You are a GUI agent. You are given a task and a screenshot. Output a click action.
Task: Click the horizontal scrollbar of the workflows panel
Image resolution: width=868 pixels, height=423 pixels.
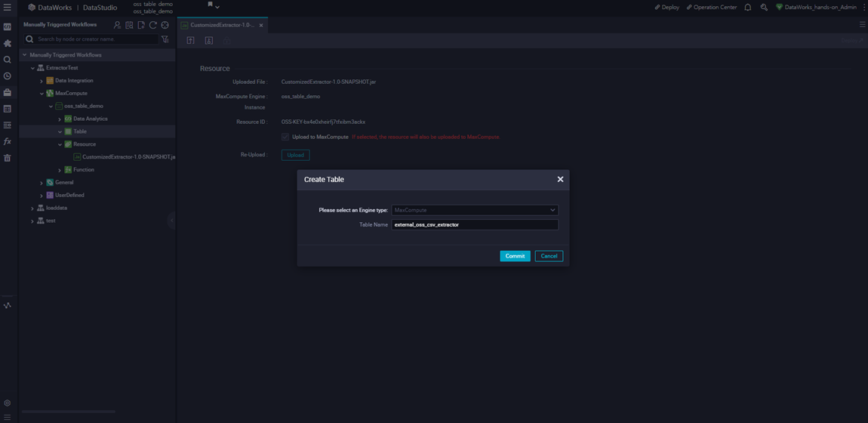pyautogui.click(x=69, y=412)
